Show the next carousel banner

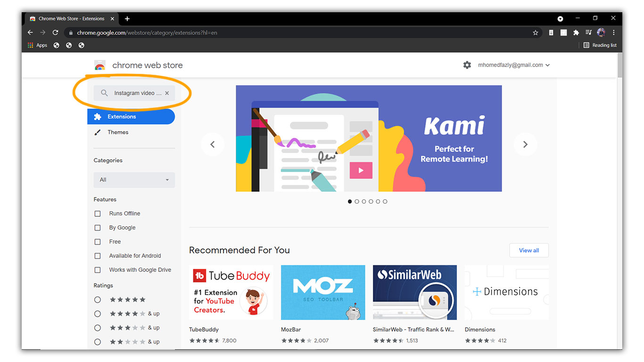[x=525, y=144]
